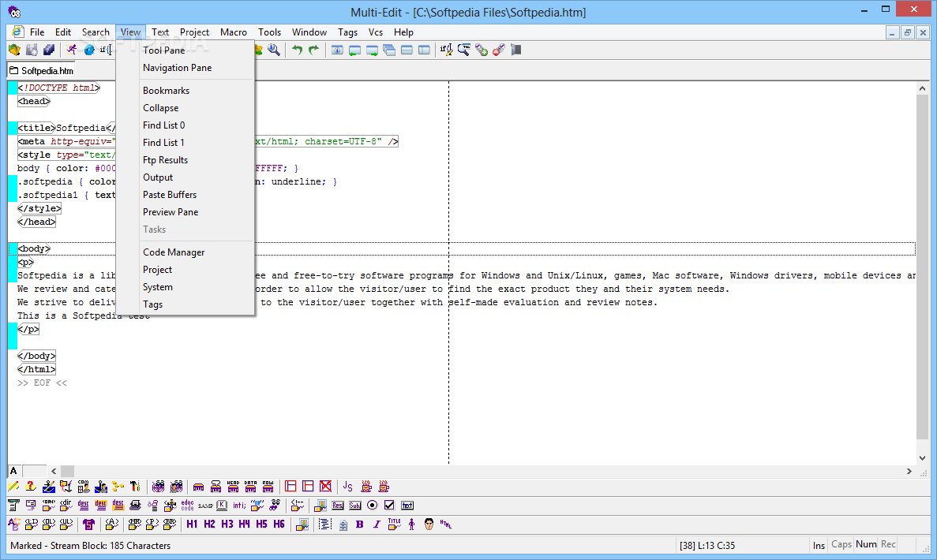Insert H4 heading tag from toolbar
Viewport: 937px width, 560px height.
(x=245, y=525)
